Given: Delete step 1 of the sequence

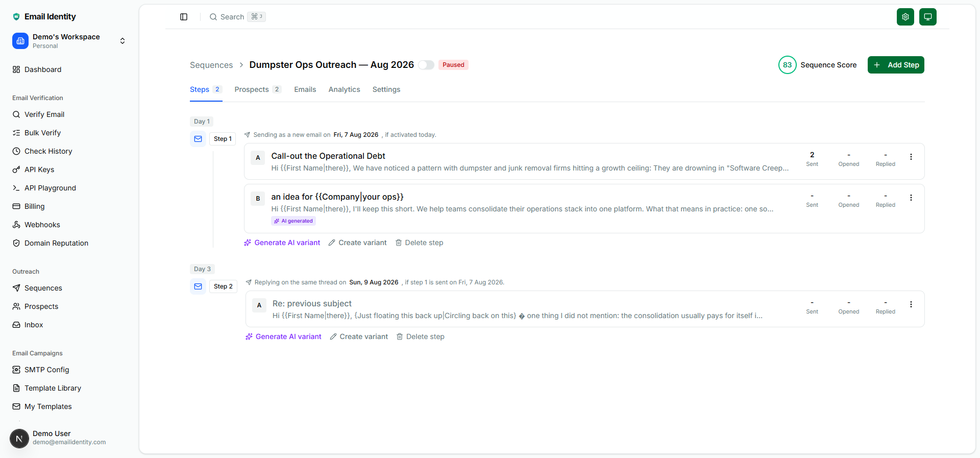Looking at the screenshot, I should [419, 243].
